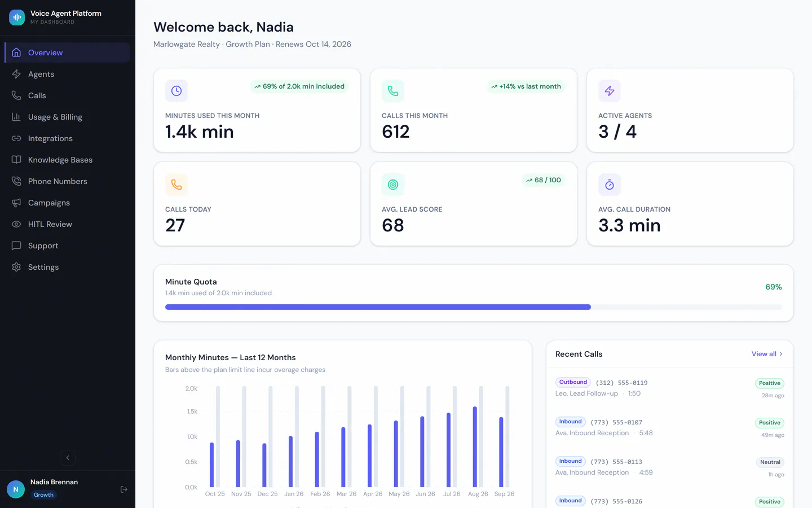Click the Sep 26 bar in Monthly Minutes chart
The image size is (812, 508).
pyautogui.click(x=501, y=452)
